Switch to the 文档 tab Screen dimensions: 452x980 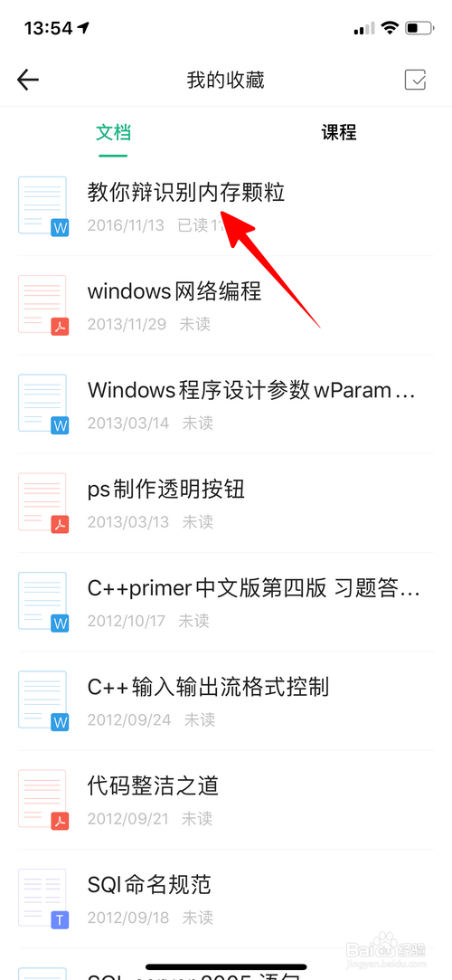click(x=113, y=132)
